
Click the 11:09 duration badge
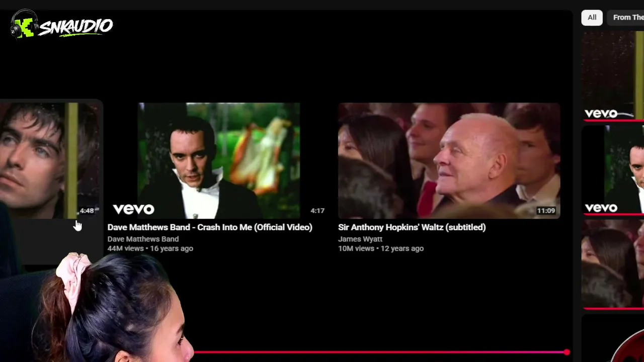point(546,211)
